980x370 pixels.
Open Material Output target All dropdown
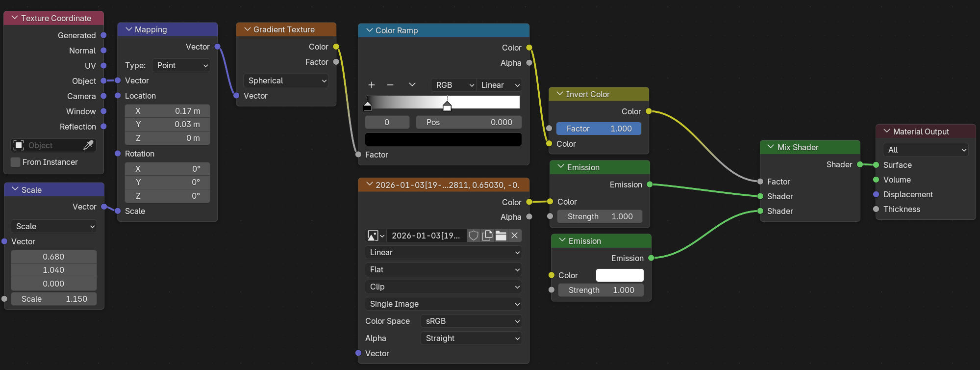point(926,150)
